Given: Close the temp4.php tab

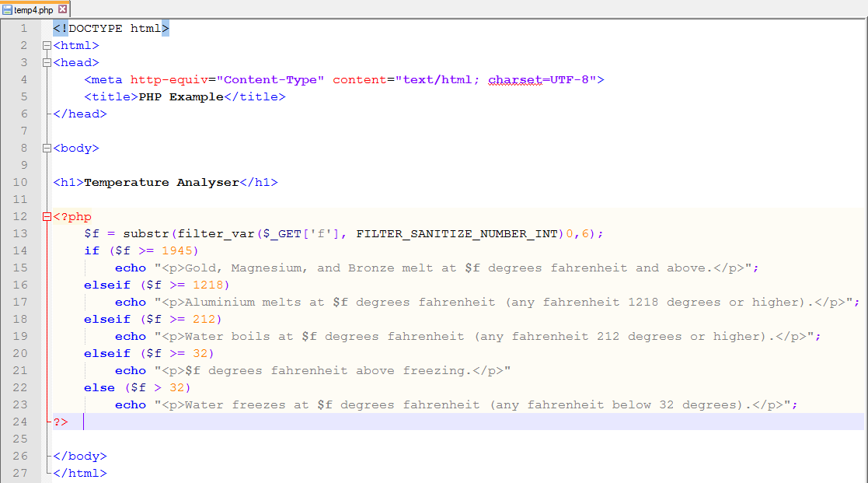Looking at the screenshot, I should coord(62,9).
